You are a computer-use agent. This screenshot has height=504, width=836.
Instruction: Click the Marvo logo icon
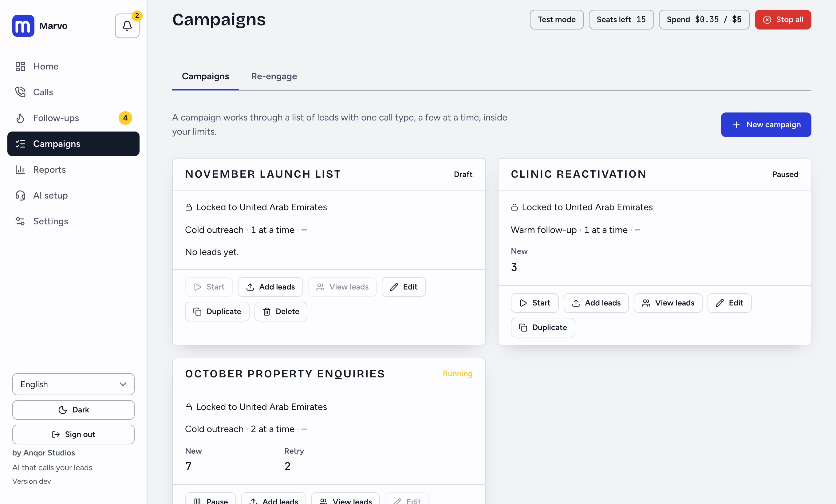23,26
